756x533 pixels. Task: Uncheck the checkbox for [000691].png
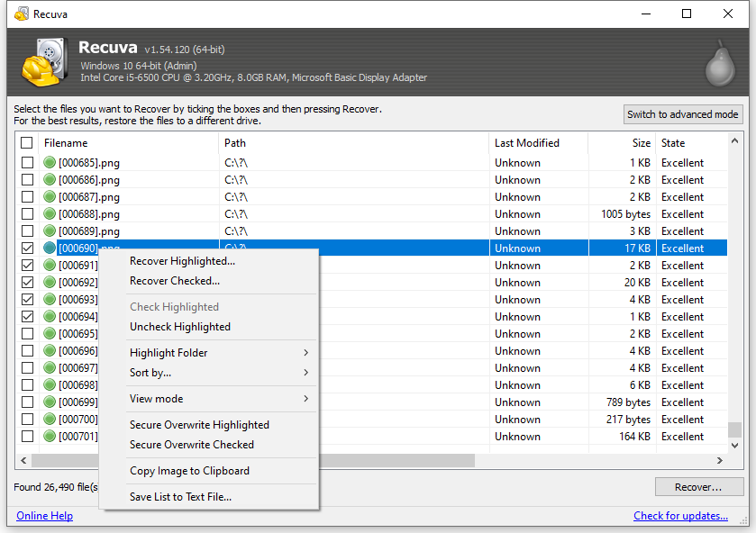[x=26, y=265]
